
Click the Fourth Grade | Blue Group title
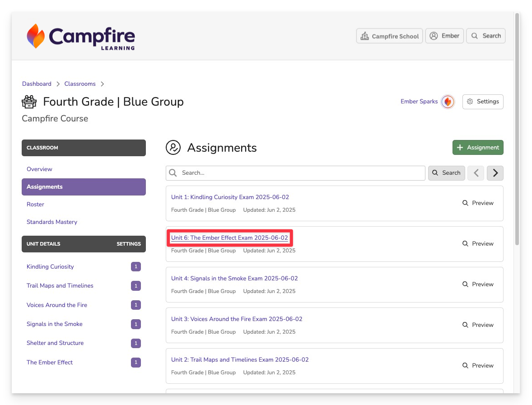click(x=113, y=102)
